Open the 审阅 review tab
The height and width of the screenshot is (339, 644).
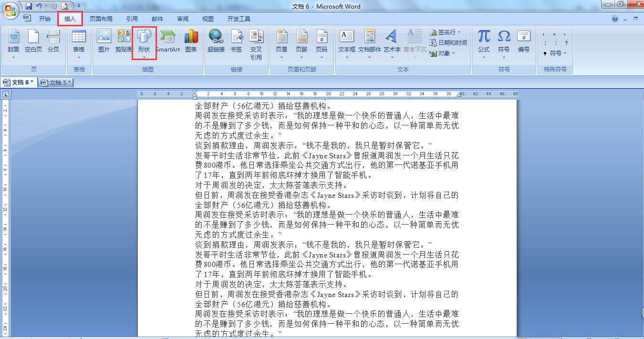182,19
